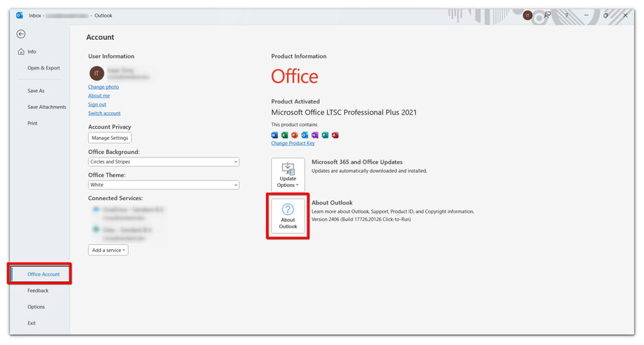Click Microsoft Office LTSC Professional Plus 2021 text

pos(344,113)
